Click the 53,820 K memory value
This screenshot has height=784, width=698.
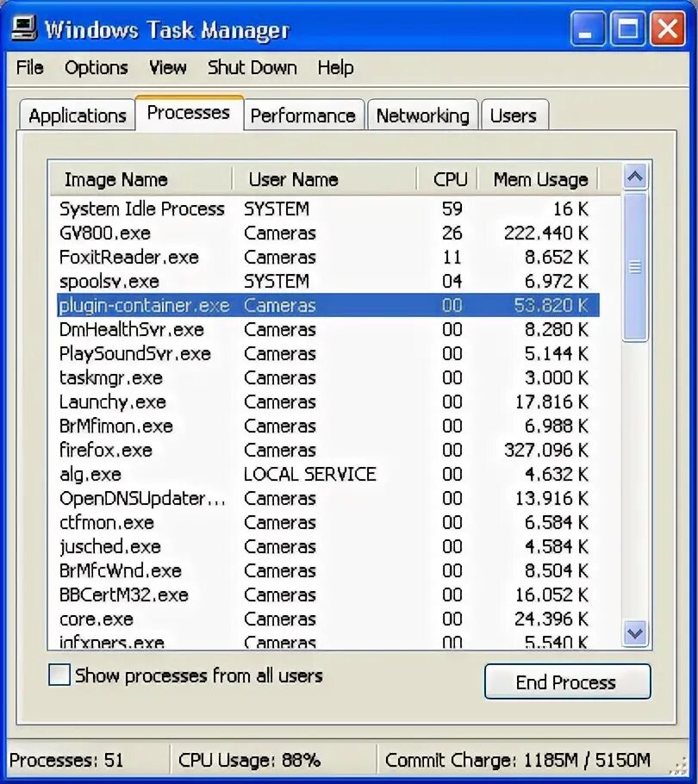(552, 305)
